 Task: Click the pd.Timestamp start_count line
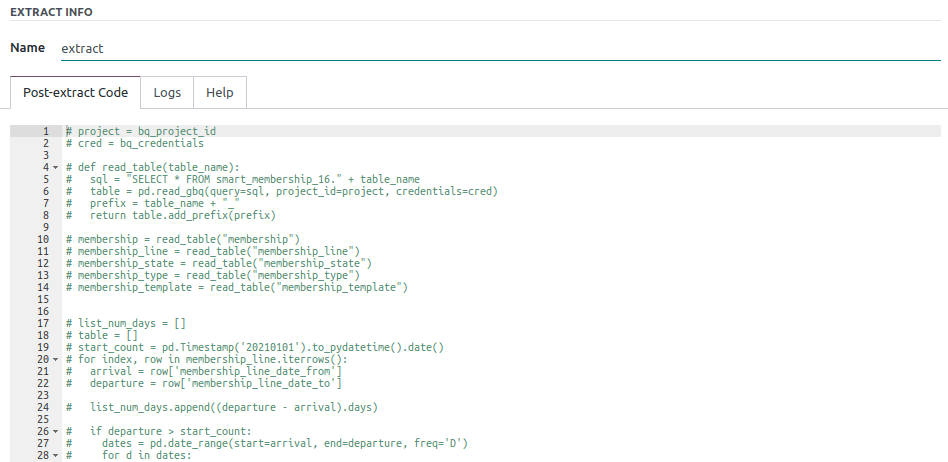pyautogui.click(x=260, y=347)
